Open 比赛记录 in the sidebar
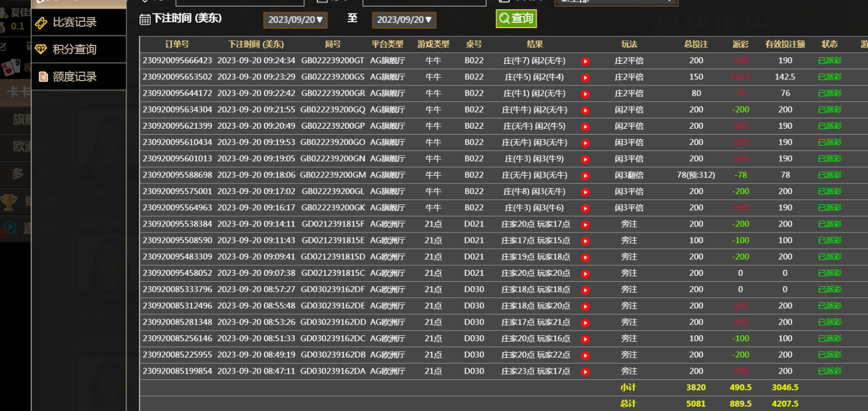The width and height of the screenshot is (868, 411). [x=79, y=22]
